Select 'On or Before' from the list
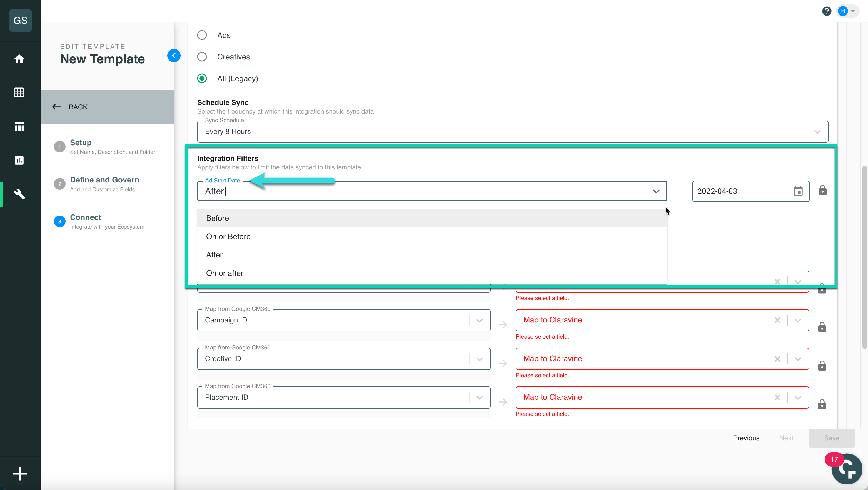This screenshot has width=868, height=490. coord(228,236)
